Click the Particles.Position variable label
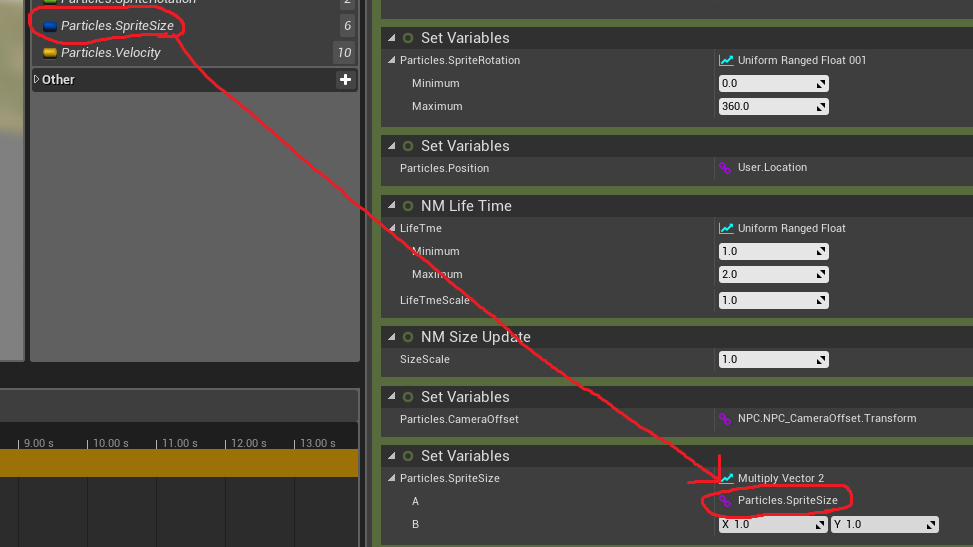 click(444, 168)
